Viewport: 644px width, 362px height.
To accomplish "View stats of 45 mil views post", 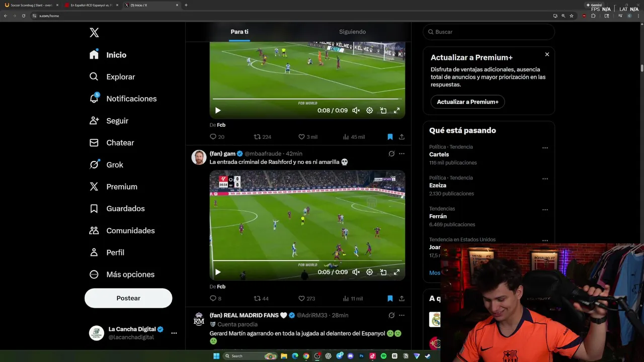I will click(354, 137).
